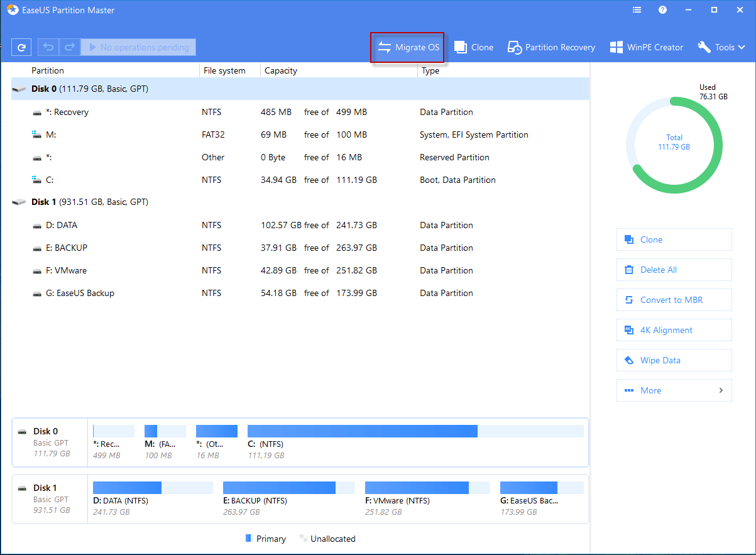Click the Convert to MBR button
The image size is (756, 555).
[674, 300]
